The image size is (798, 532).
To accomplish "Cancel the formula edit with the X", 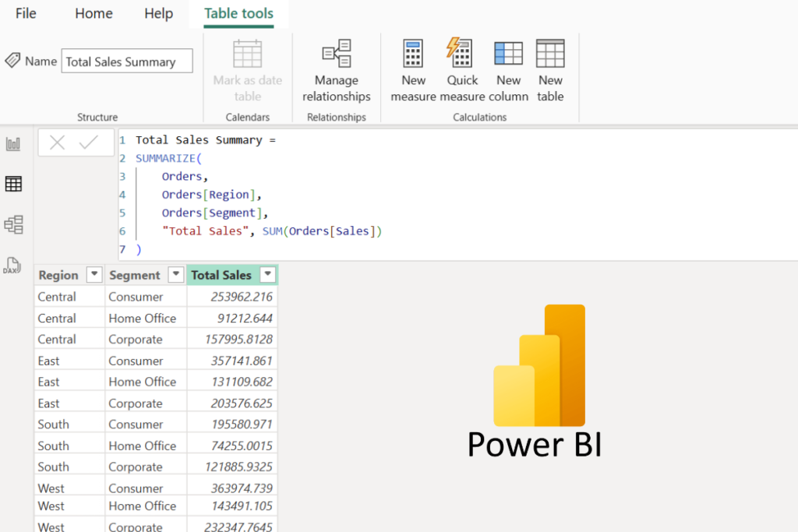I will tap(56, 142).
